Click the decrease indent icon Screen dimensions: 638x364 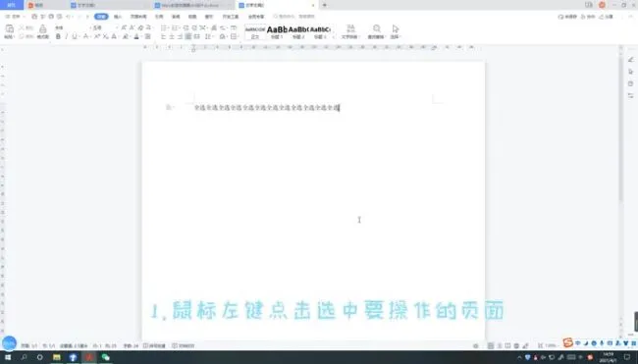(186, 27)
